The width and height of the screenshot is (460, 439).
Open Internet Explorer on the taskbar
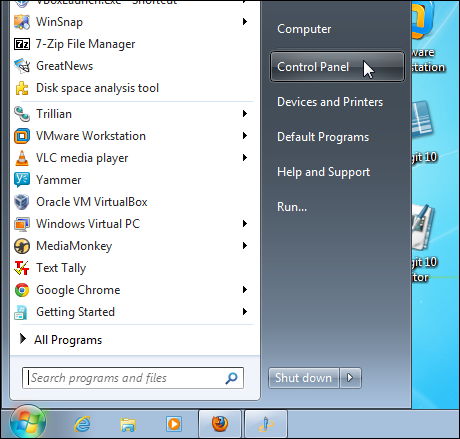click(x=82, y=424)
